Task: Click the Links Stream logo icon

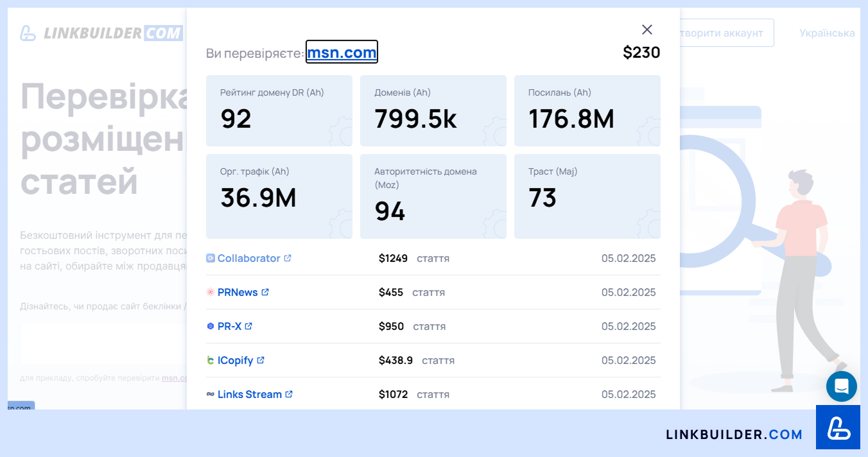Action: click(x=211, y=394)
